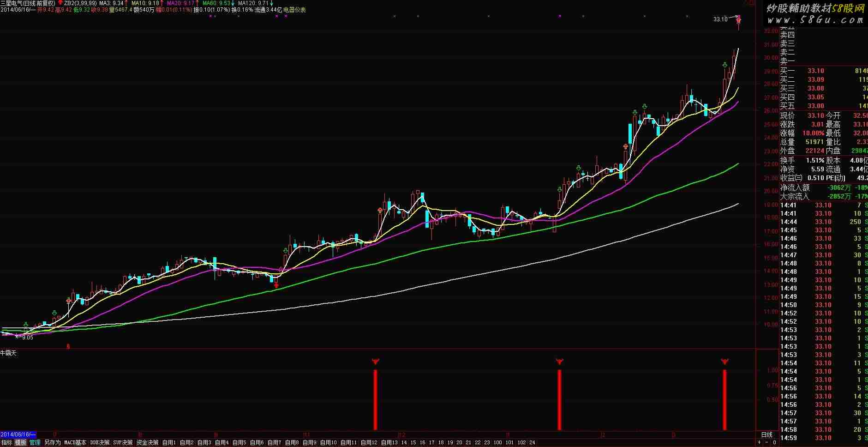868x447 pixels.
Task: Select template number 102
Action: click(521, 442)
